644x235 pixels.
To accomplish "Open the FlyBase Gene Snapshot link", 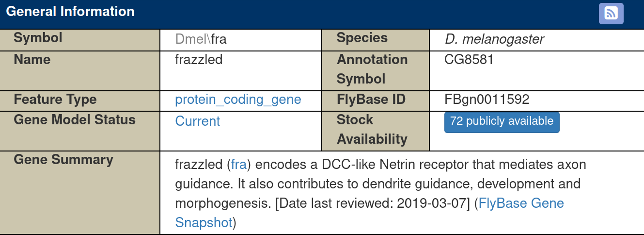I will [x=369, y=213].
